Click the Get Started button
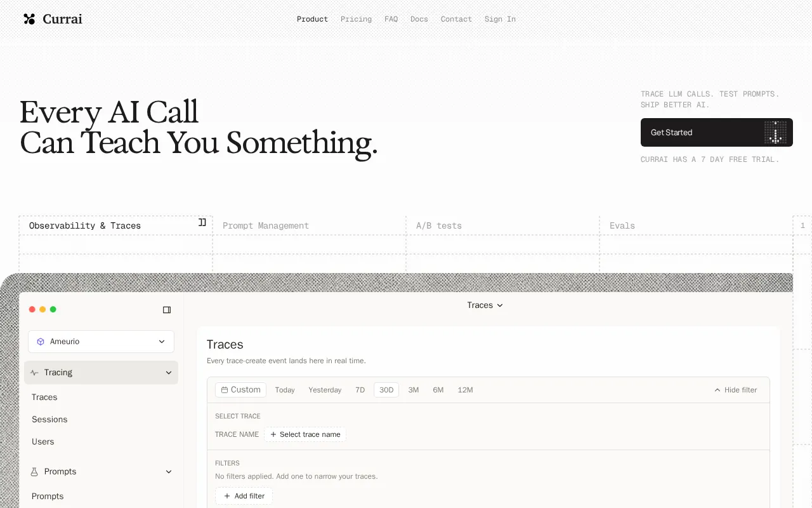 coord(717,132)
